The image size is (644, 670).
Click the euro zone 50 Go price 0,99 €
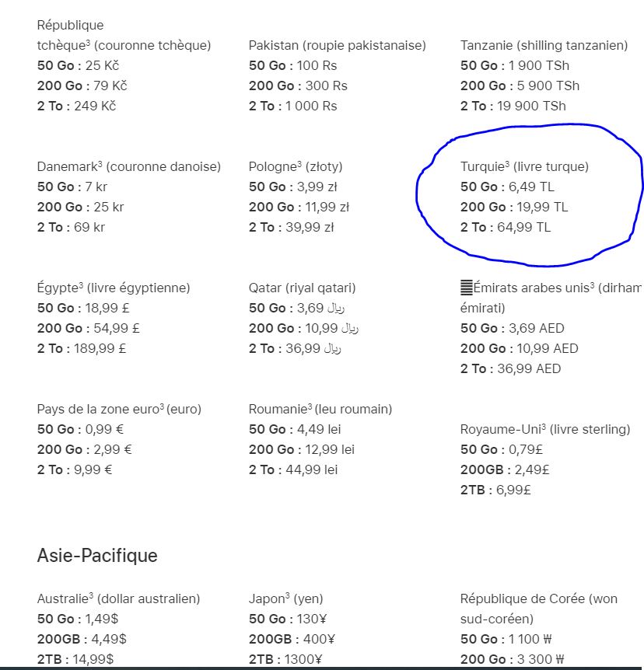coord(97,430)
